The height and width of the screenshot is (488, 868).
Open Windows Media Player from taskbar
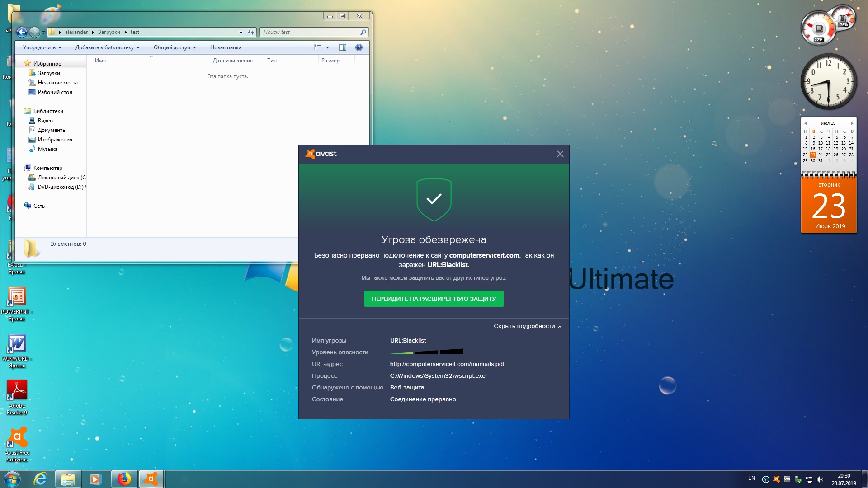(95, 479)
